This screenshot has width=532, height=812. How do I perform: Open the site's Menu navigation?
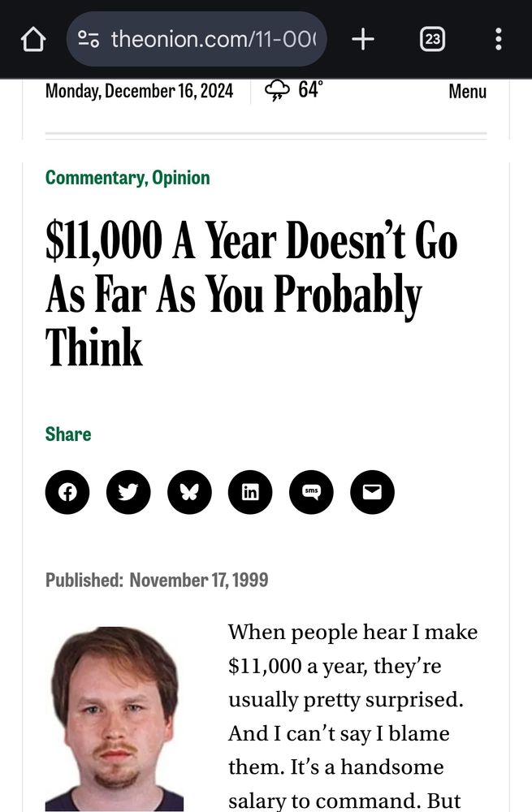[467, 92]
